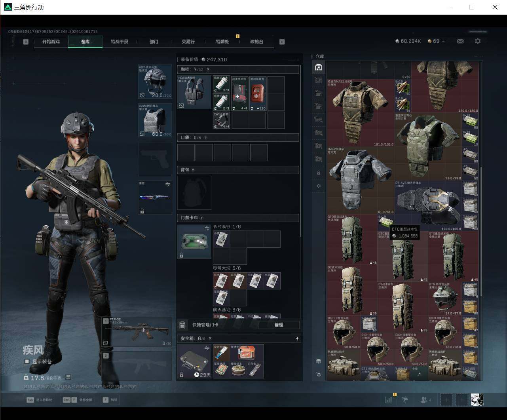This screenshot has width=507, height=420.
Task: Click the player avatar thumbnail in bottom bar
Action: tap(477, 400)
